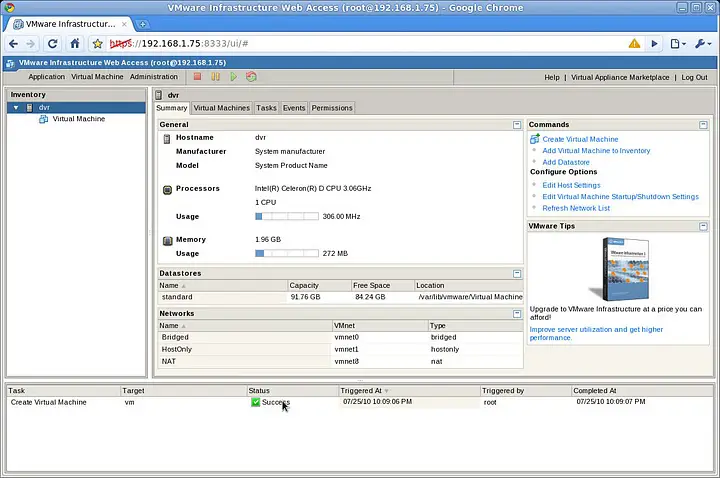Click the dvr host icon in Inventory
This screenshot has height=478, width=720.
[29, 107]
